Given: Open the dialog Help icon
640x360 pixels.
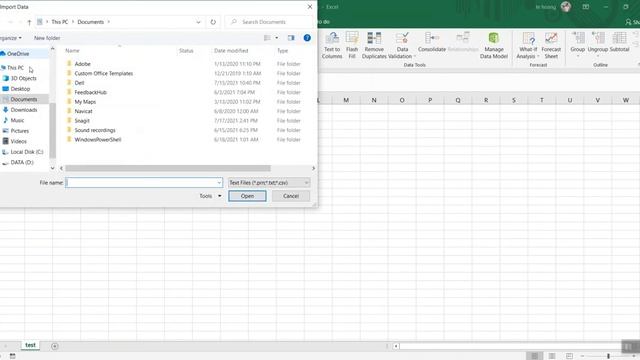Looking at the screenshot, I should pos(307,38).
